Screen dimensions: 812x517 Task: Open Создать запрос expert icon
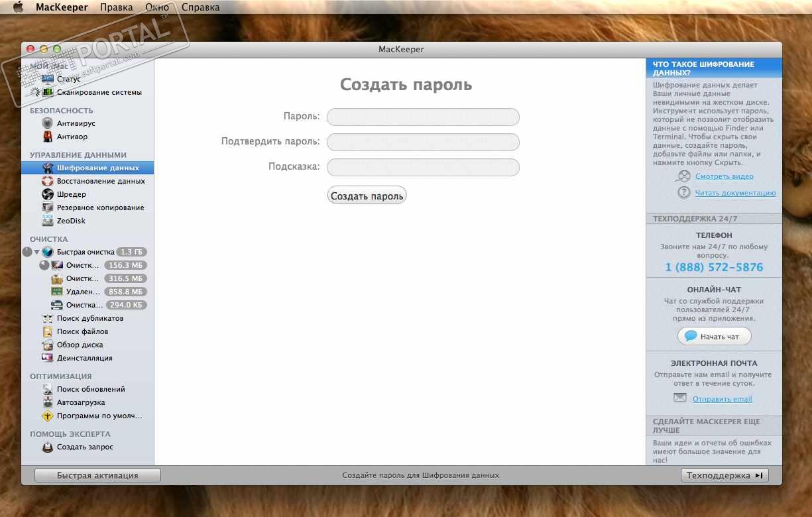click(x=48, y=447)
